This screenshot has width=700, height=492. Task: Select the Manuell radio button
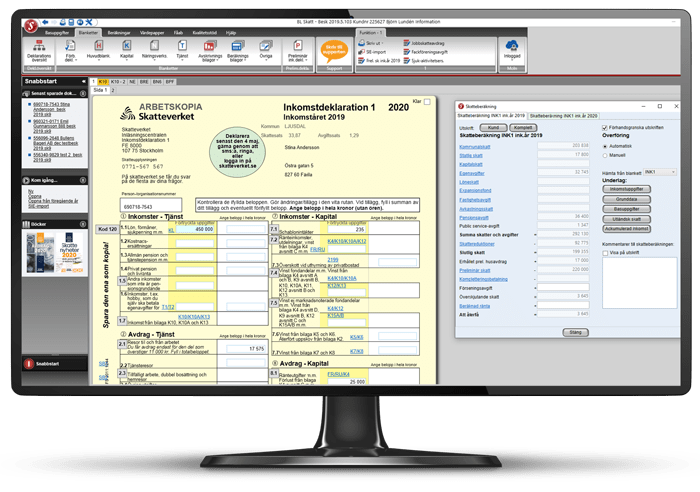point(605,154)
